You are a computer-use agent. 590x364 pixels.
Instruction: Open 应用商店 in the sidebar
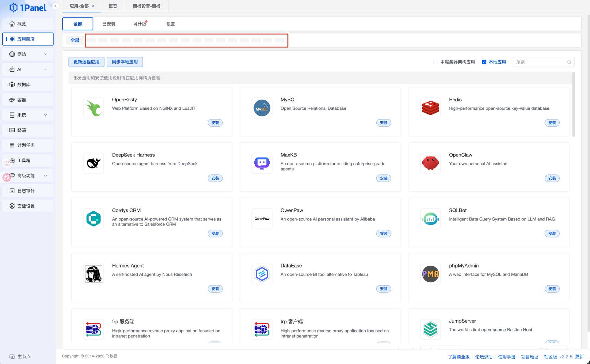coord(28,39)
